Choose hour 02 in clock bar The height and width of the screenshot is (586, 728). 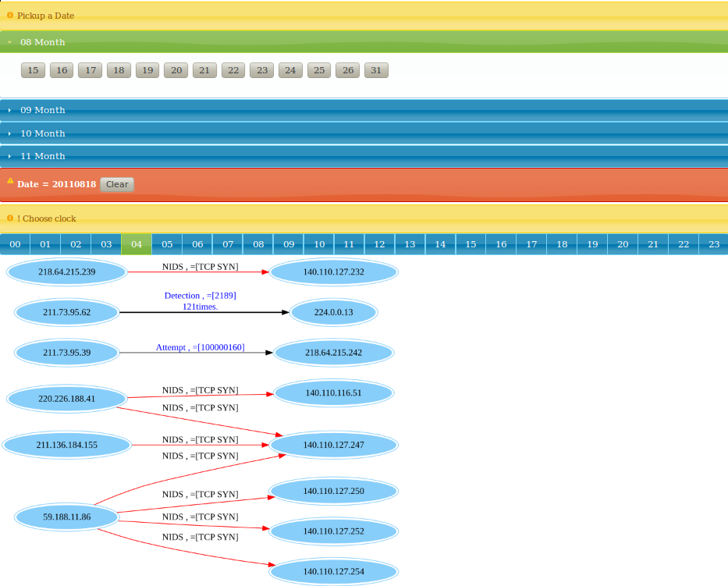pos(76,244)
